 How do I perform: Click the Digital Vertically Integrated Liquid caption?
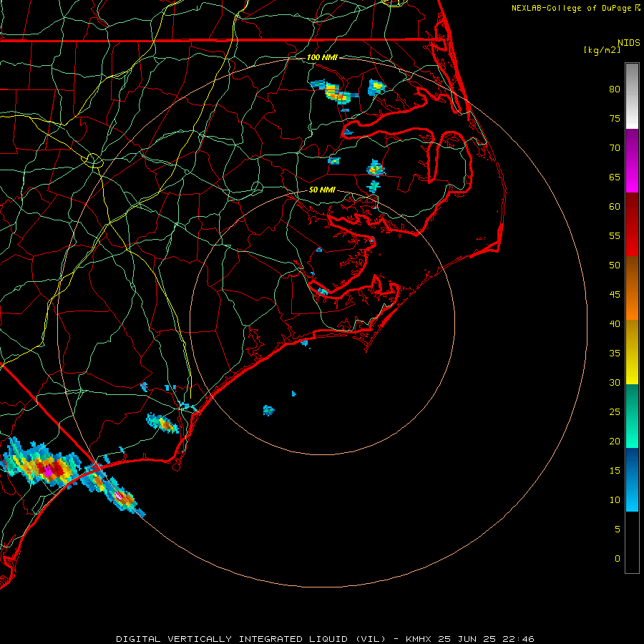[x=325, y=639]
